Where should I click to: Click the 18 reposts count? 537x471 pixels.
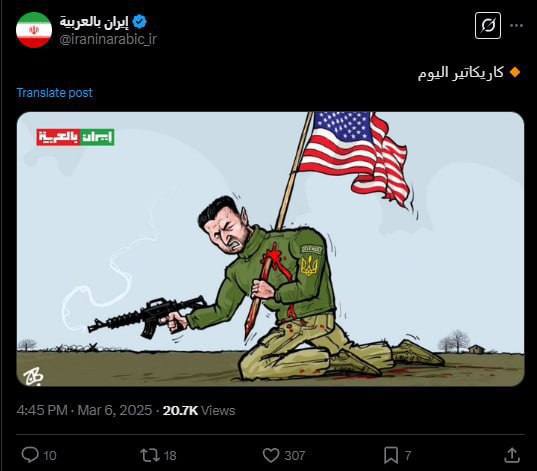pyautogui.click(x=170, y=456)
